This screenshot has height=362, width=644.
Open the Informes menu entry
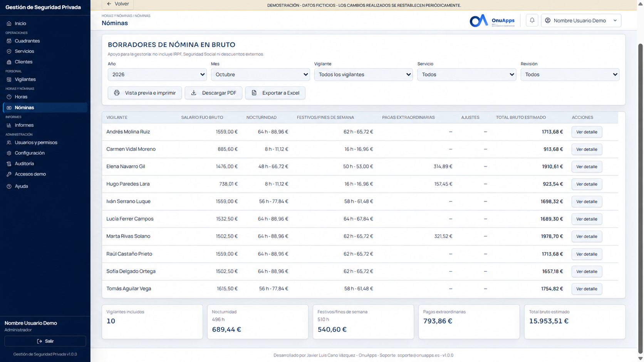[45, 125]
